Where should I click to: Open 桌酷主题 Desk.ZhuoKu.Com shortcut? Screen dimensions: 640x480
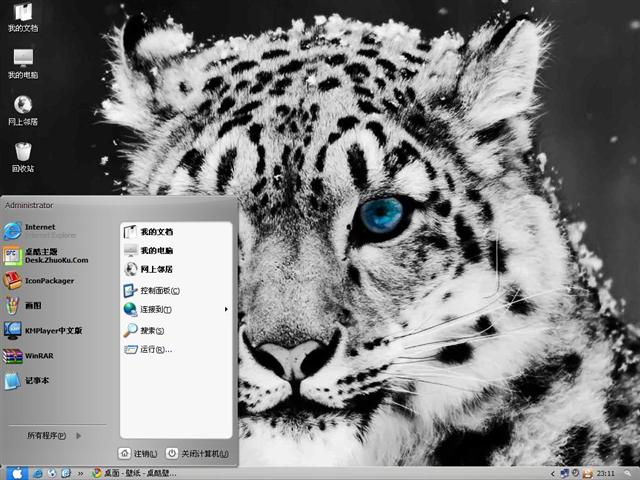(x=46, y=256)
